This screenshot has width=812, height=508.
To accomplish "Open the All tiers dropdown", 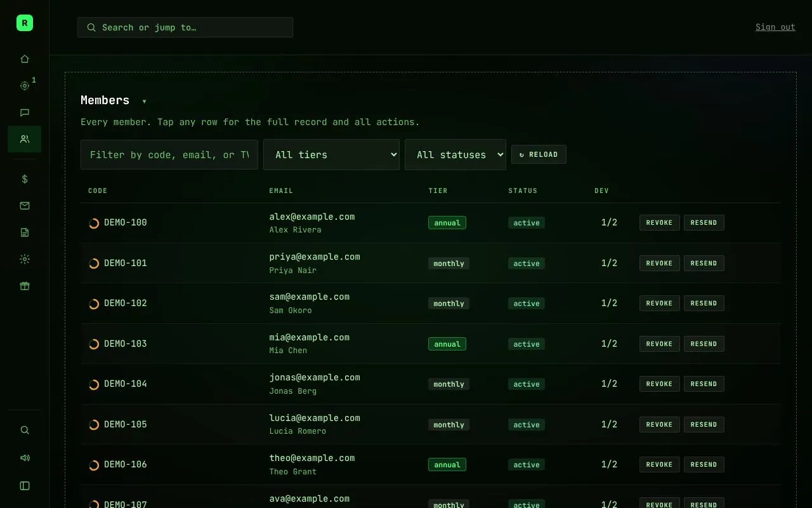I will 331,154.
